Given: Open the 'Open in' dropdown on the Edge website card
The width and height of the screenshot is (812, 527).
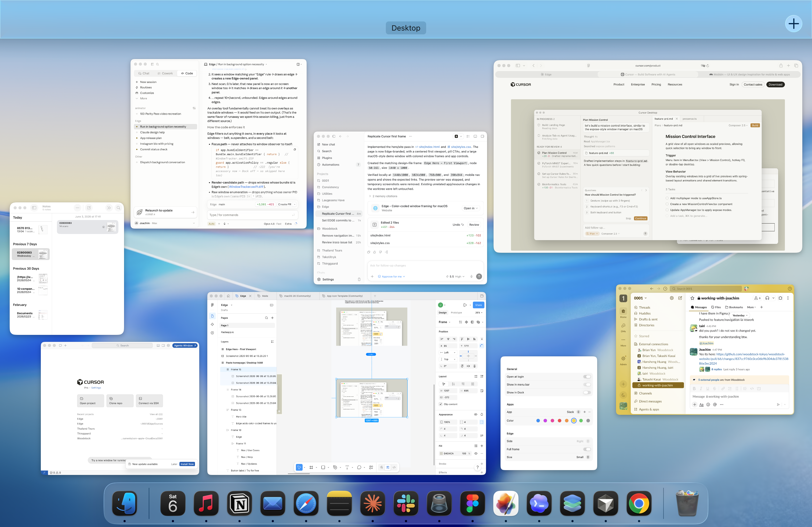Looking at the screenshot, I should pyautogui.click(x=471, y=208).
